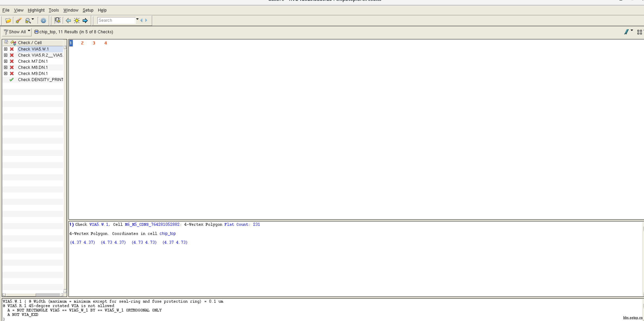
Task: Click the open folder icon in toolbar
Action: coord(8,20)
